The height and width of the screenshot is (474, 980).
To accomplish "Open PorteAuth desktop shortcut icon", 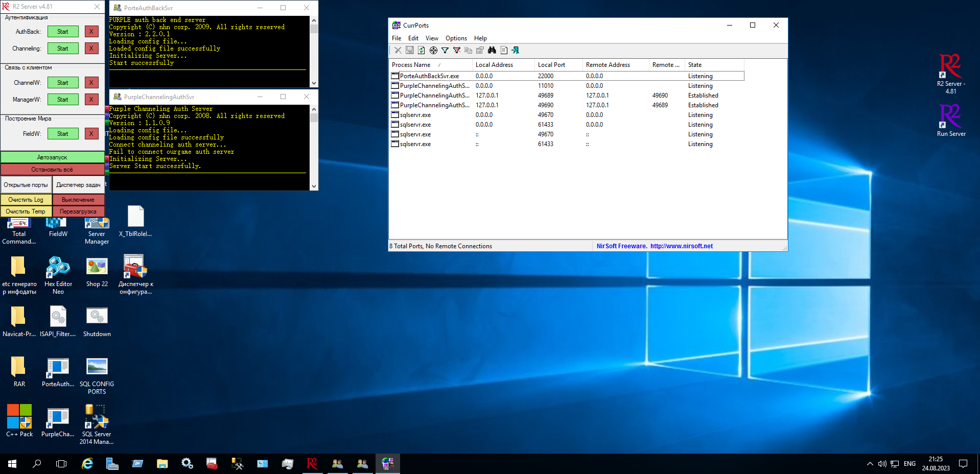I will pyautogui.click(x=58, y=372).
